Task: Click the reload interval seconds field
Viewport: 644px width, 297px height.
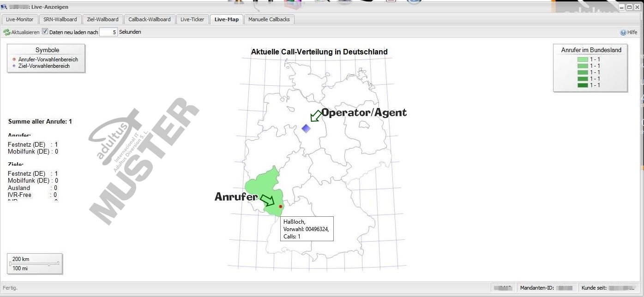Action: [108, 32]
